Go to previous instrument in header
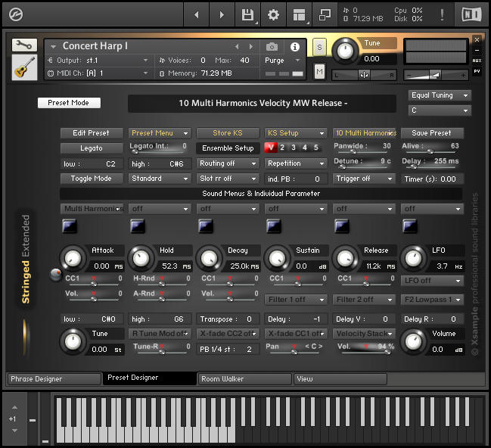The image size is (491, 448). tap(197, 14)
